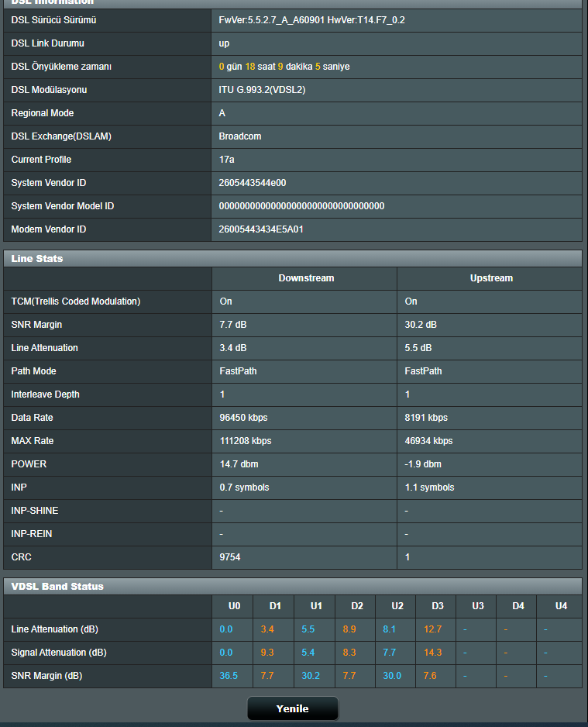Click the DSL uptime value
The width and height of the screenshot is (588, 727).
(284, 67)
